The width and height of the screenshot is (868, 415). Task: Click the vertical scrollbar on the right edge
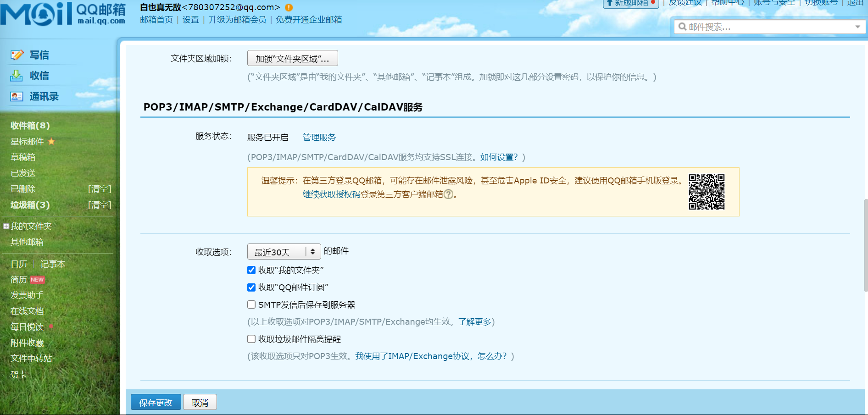pyautogui.click(x=865, y=245)
